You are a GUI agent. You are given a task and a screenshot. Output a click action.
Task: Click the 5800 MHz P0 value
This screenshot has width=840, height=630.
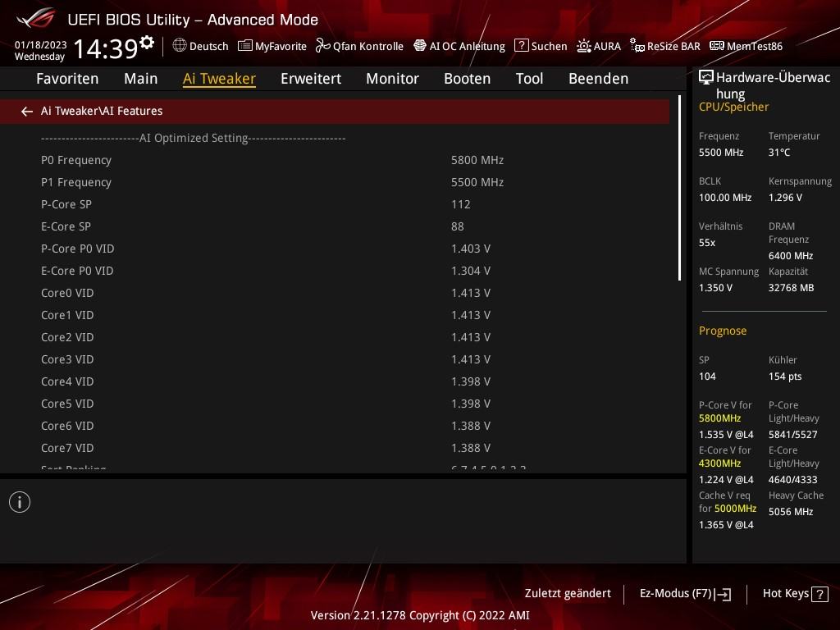[477, 160]
